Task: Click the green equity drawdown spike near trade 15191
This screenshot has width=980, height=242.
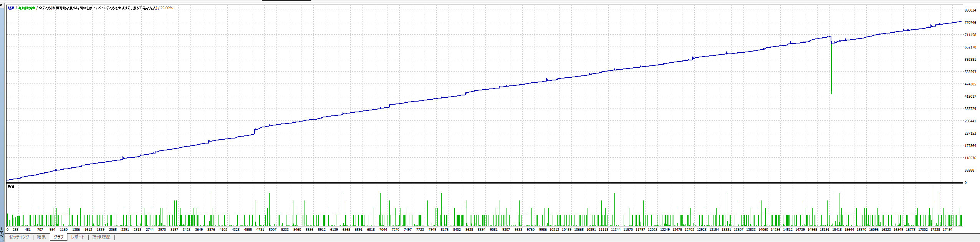Action: (x=831, y=69)
